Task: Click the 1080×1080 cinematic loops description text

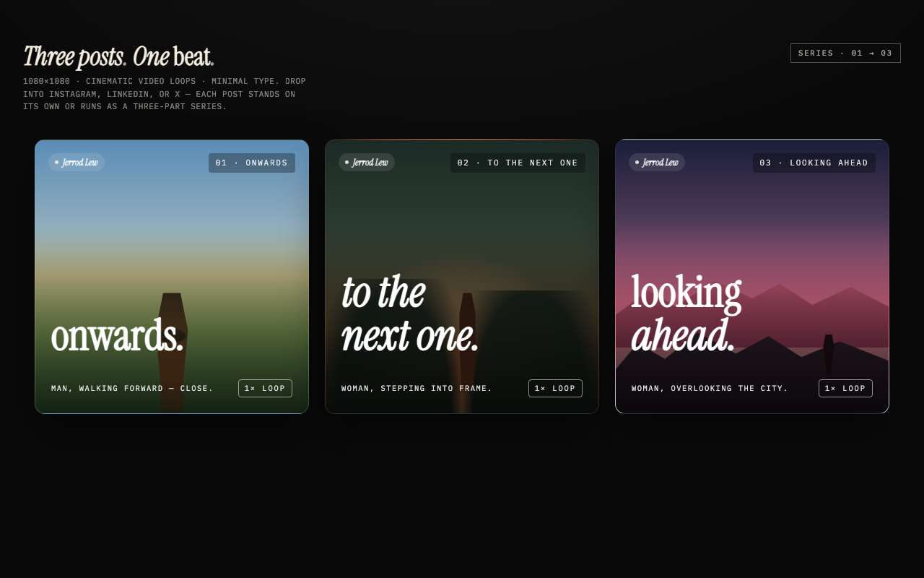Action: click(165, 94)
